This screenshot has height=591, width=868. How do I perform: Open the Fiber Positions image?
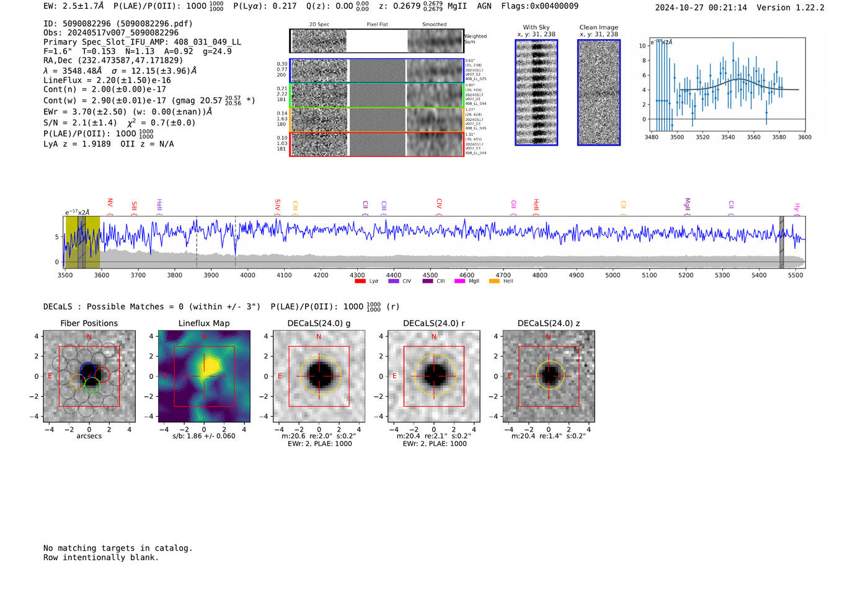(89, 376)
